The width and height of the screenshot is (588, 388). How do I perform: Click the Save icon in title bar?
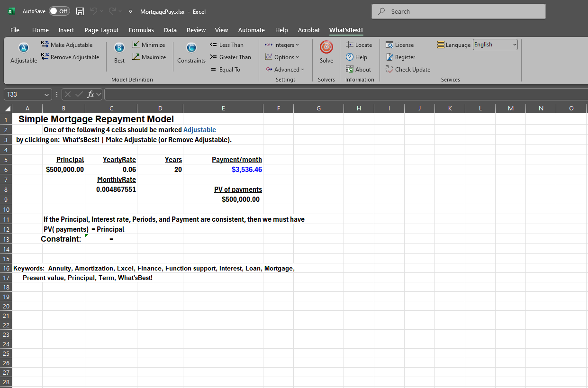pyautogui.click(x=81, y=11)
